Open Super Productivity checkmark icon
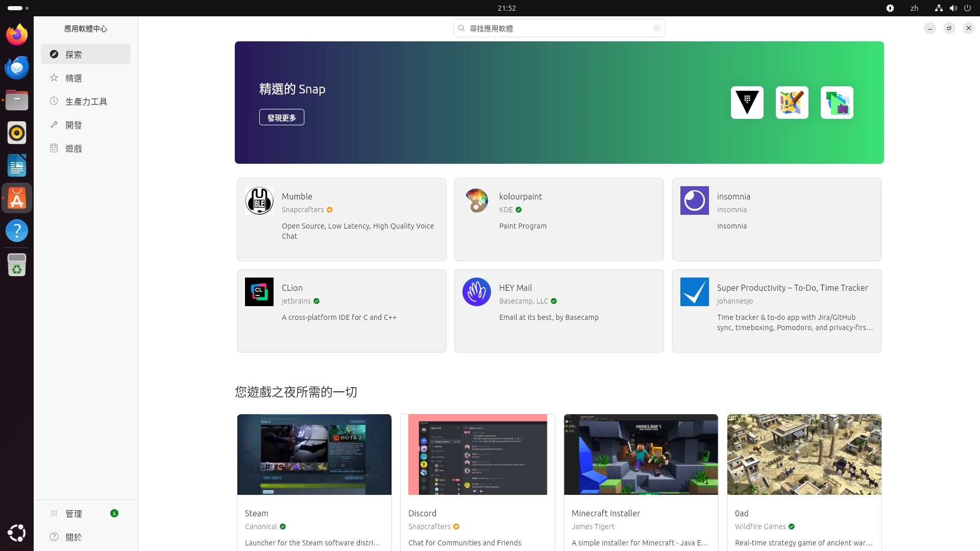Image resolution: width=980 pixels, height=551 pixels. click(694, 292)
